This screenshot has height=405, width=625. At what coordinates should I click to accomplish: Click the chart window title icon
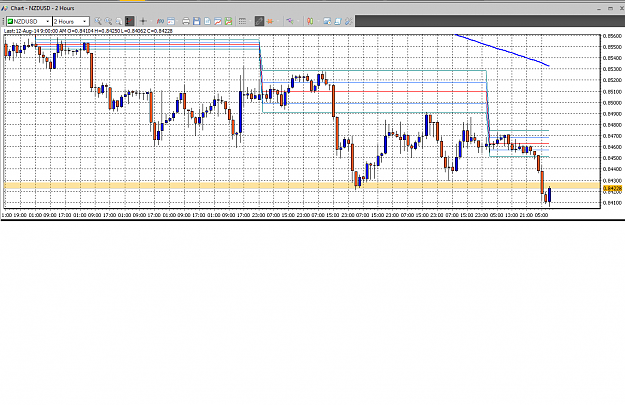[x=5, y=8]
